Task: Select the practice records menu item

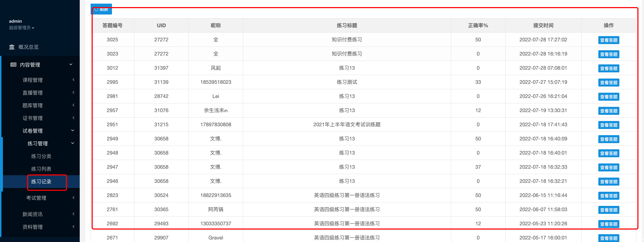Action: tap(41, 182)
